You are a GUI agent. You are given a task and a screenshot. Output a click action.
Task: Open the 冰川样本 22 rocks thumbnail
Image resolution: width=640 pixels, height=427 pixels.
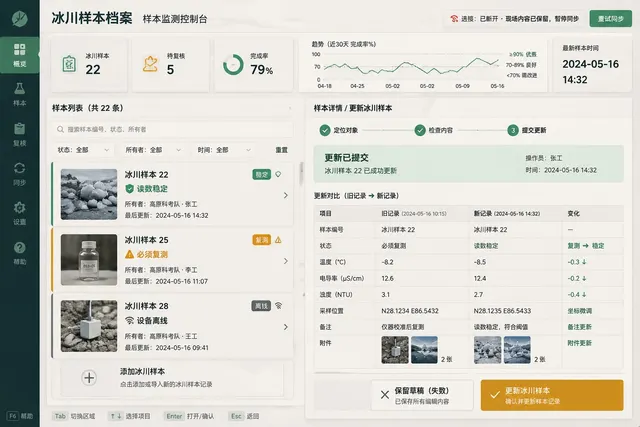(89, 194)
